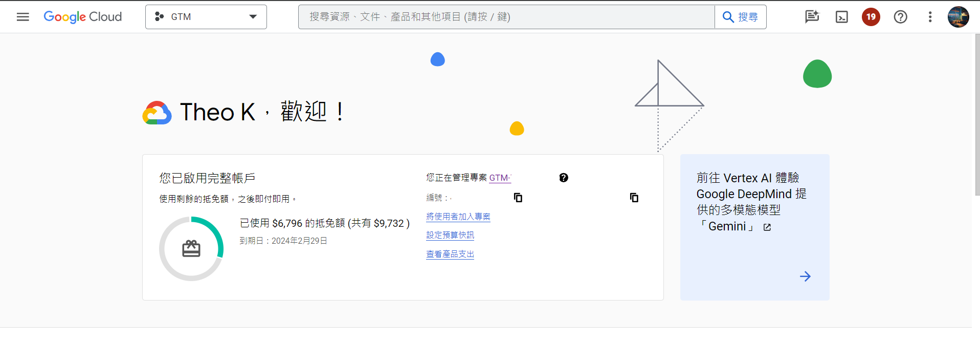Open the Gemini external link icon

coord(767,227)
